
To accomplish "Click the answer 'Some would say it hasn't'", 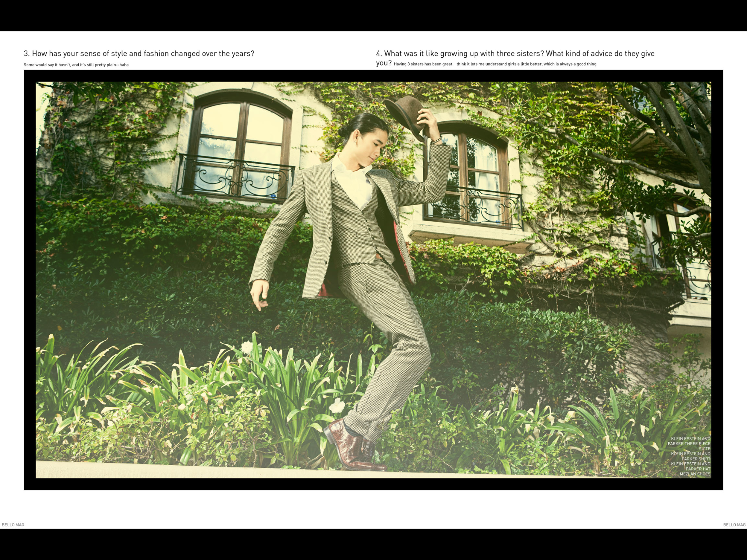I will click(x=76, y=65).
